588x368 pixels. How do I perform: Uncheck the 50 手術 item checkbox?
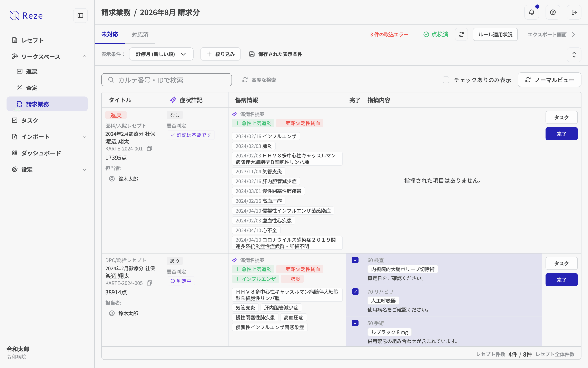point(355,323)
